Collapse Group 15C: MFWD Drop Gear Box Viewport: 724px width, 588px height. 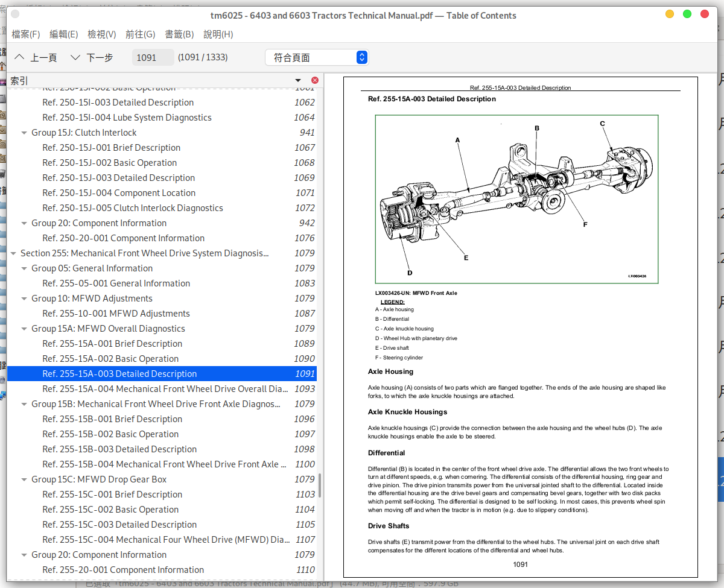click(24, 479)
